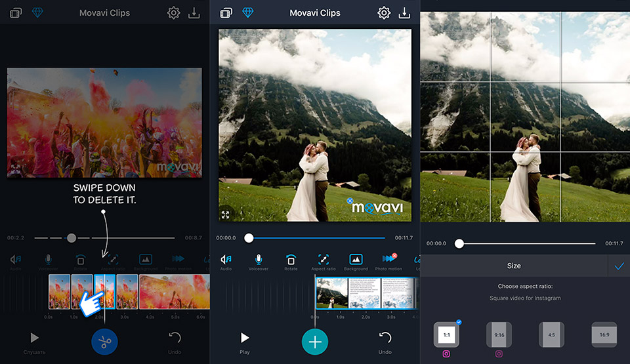
Task: Tap the Voiceover microphone in middle editor
Action: pyautogui.click(x=259, y=261)
